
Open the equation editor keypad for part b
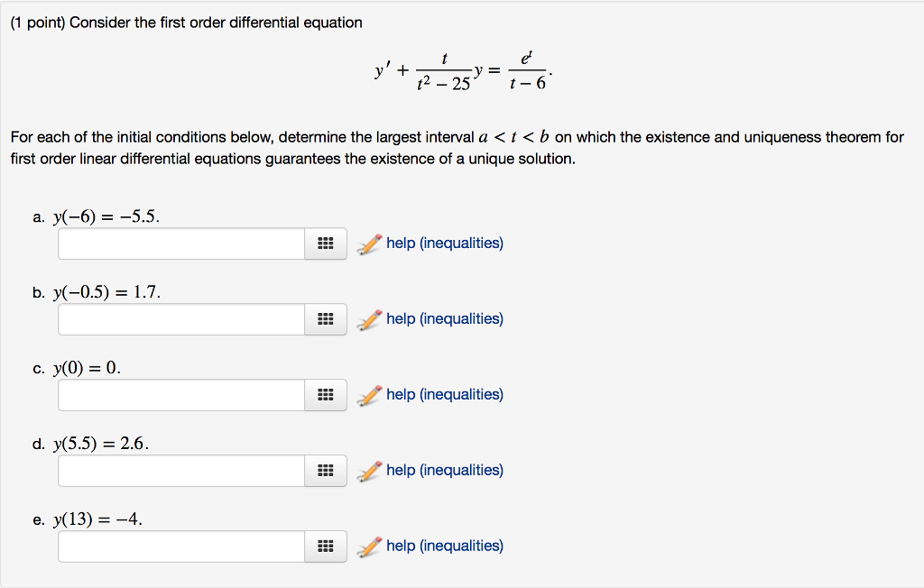[327, 319]
